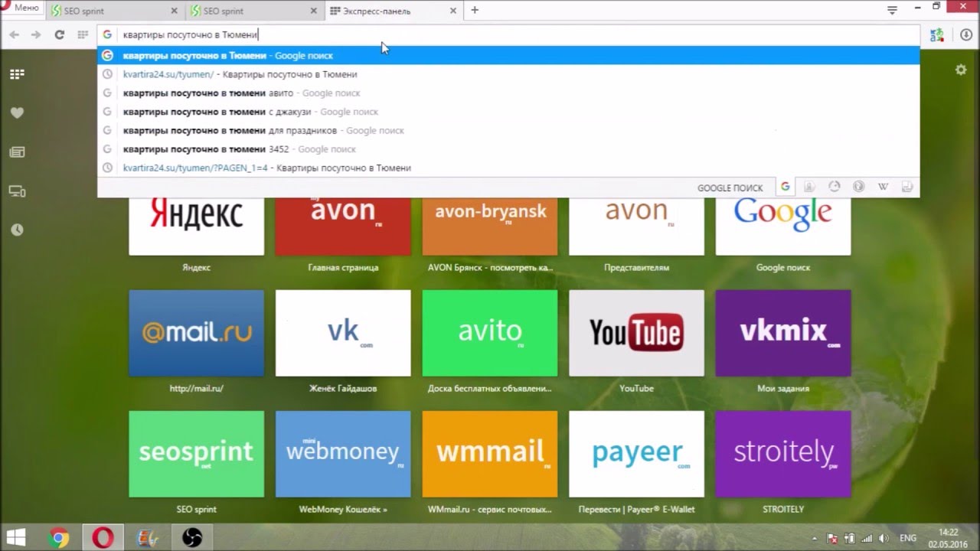Select the Экспресс-панель tab
The width and height of the screenshot is (980, 551).
[393, 11]
